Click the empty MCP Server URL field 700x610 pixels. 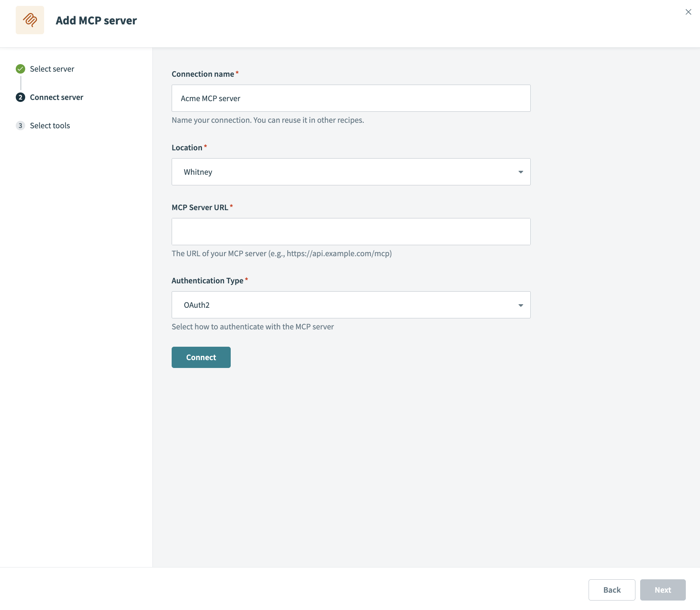click(351, 231)
